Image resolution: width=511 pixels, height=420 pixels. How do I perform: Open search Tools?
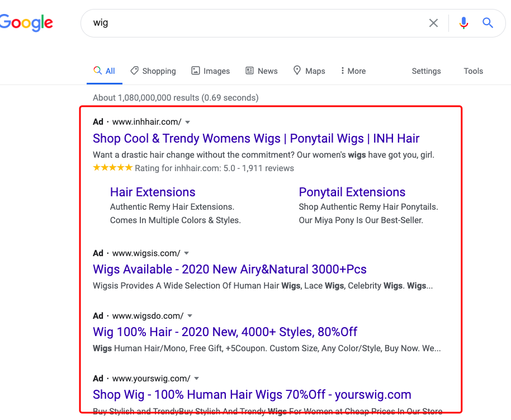pyautogui.click(x=473, y=71)
